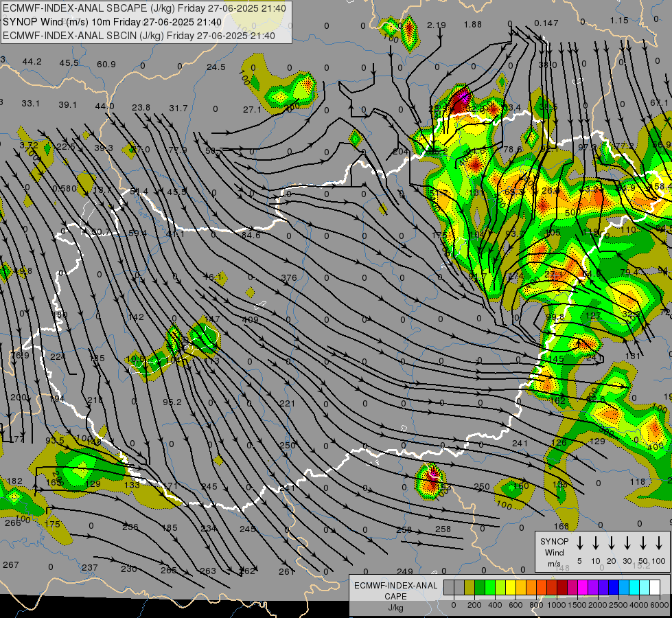Click the 10 m/s wind arrow in legend
The width and height of the screenshot is (672, 618).
point(596,542)
